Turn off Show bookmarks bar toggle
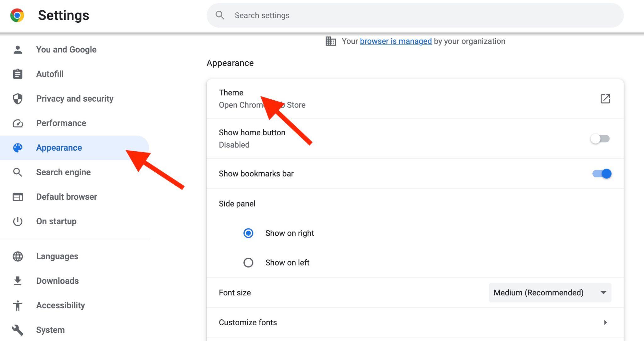This screenshot has height=341, width=644. tap(602, 173)
